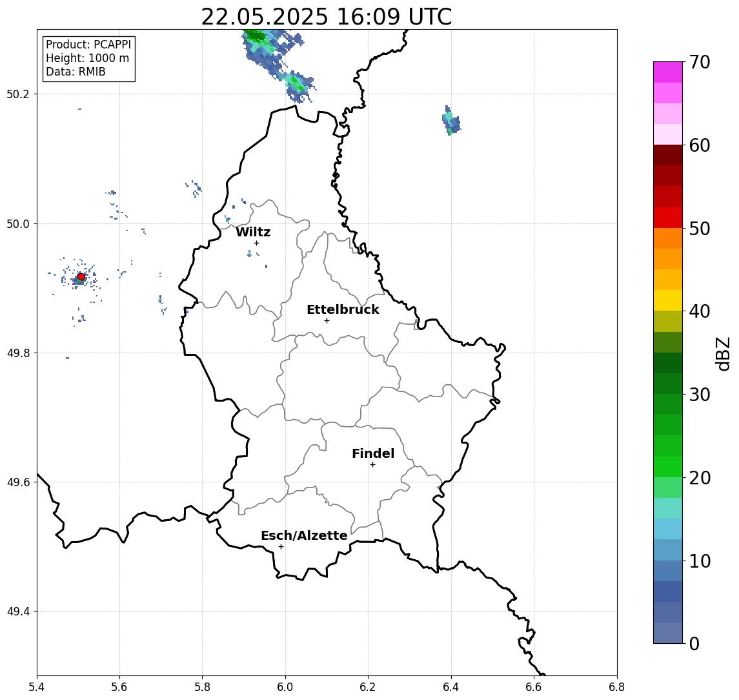The width and height of the screenshot is (739, 700).
Task: Click the cross marker below the Esch/Alzette label
Action: pos(281,547)
